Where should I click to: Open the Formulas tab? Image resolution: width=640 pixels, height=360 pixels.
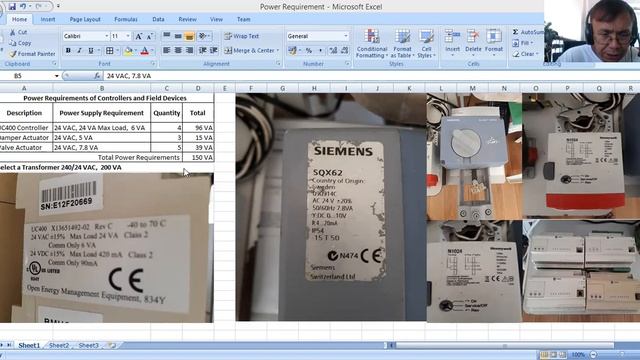(x=126, y=19)
